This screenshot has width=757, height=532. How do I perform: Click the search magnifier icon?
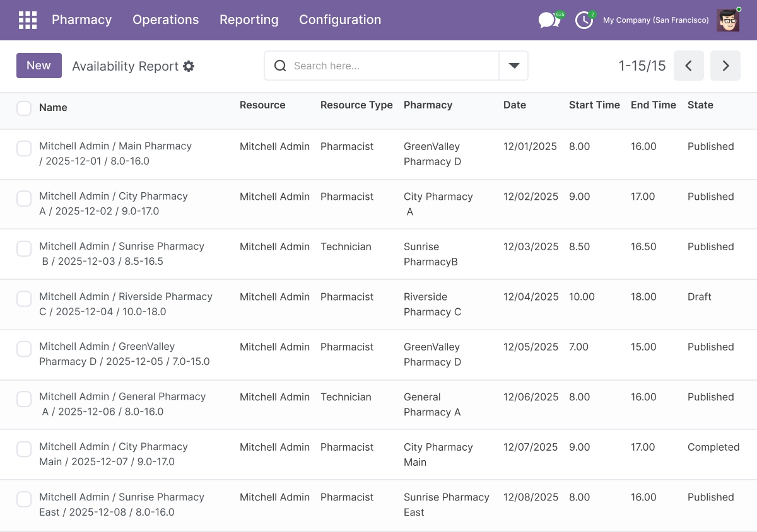(x=280, y=66)
